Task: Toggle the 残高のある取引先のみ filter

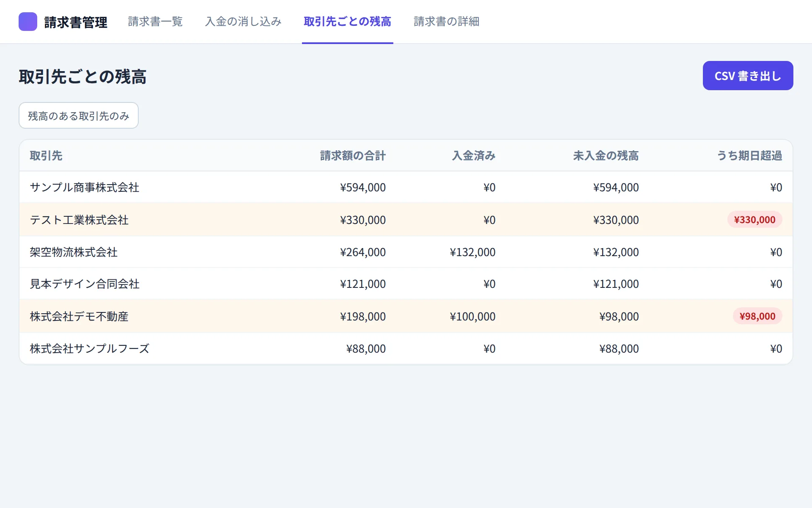Action: click(79, 116)
